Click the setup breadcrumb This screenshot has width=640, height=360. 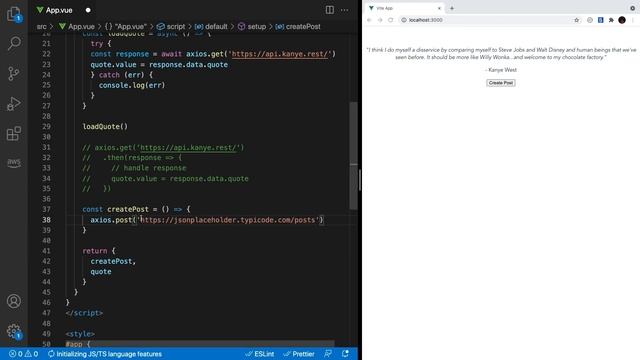252,27
